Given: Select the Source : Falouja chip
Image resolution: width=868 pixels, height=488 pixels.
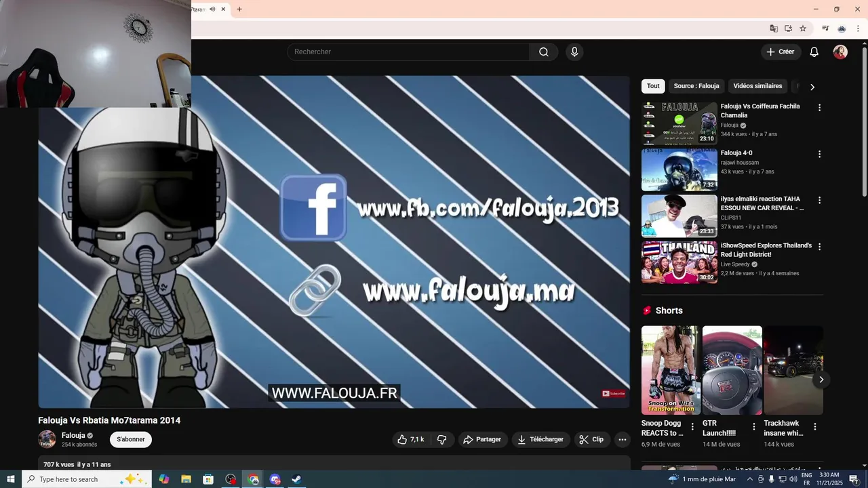Looking at the screenshot, I should coord(696,86).
